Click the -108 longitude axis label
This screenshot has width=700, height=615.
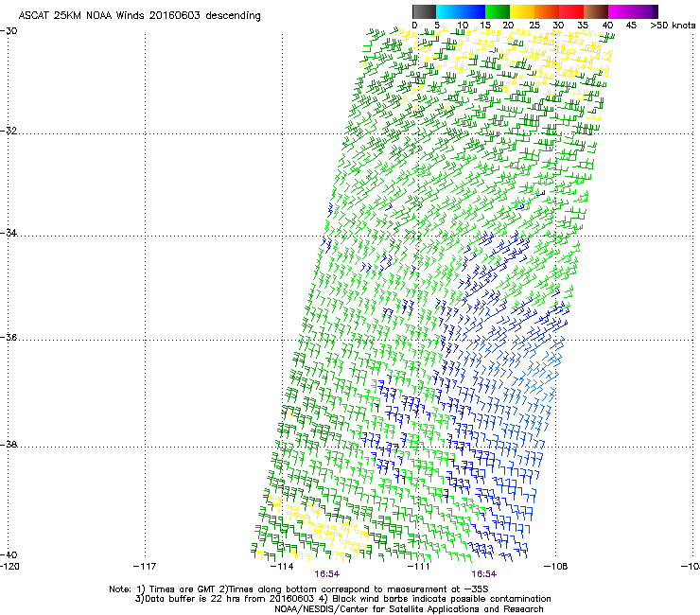tap(556, 567)
